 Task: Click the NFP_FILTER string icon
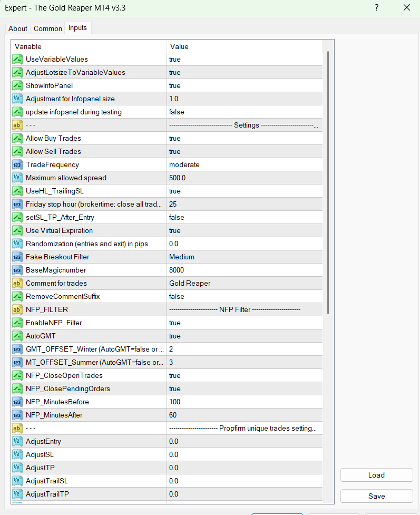(x=17, y=309)
